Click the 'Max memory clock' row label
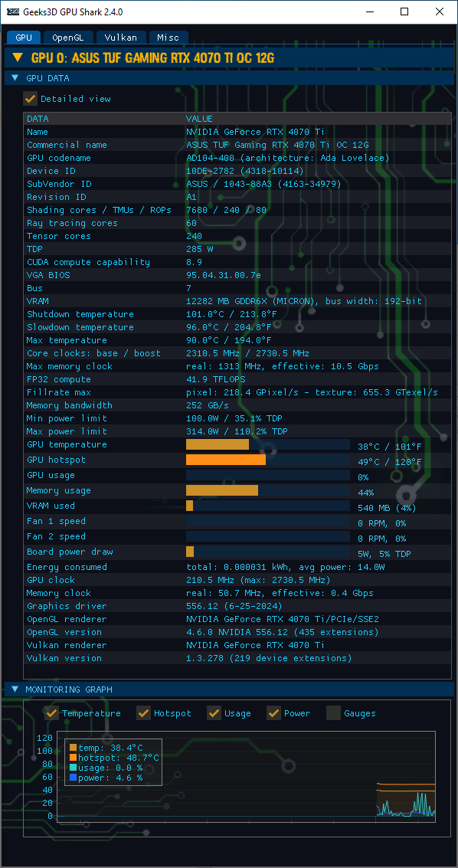The height and width of the screenshot is (868, 458). pos(70,366)
